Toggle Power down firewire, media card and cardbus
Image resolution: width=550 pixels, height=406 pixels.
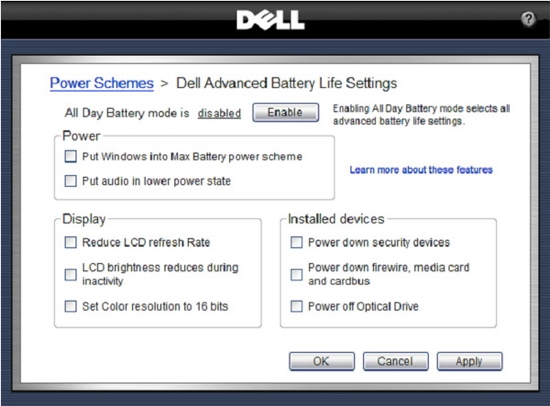[x=296, y=274]
